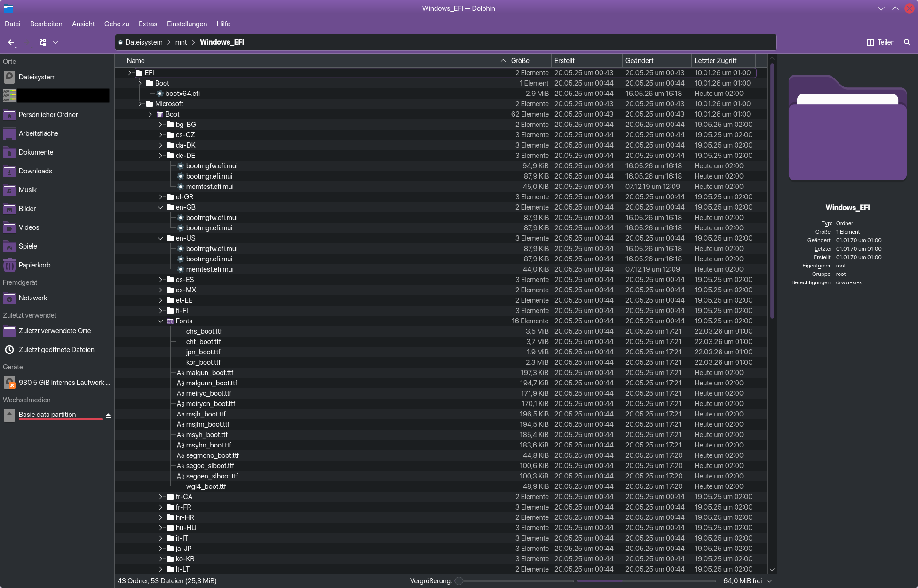Go to Spiele in the sidebar

pos(56,246)
